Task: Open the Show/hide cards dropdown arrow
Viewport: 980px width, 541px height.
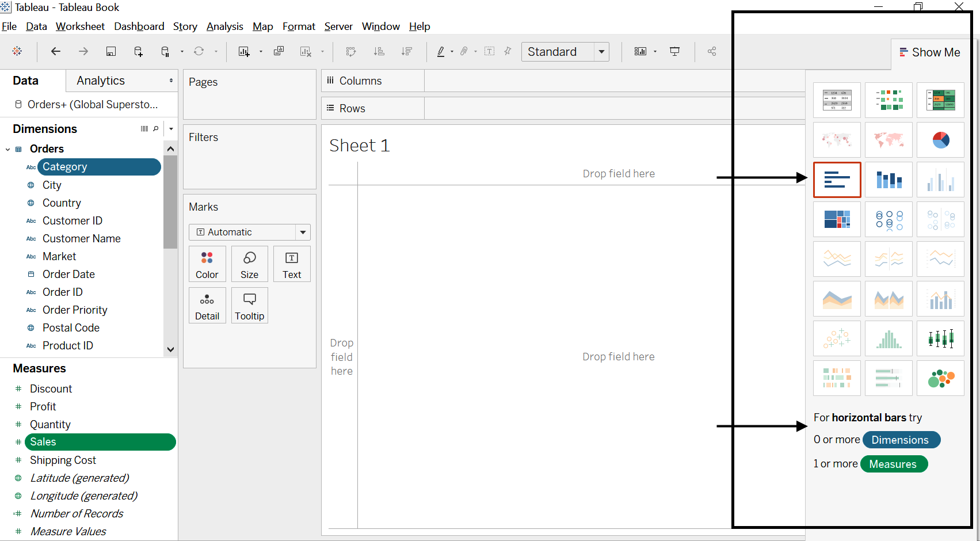Action: [x=655, y=51]
